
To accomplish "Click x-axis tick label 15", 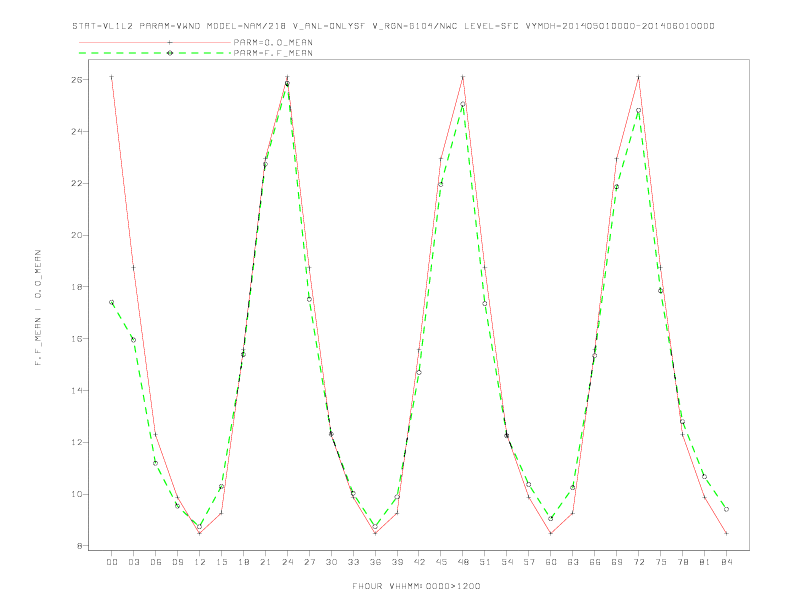I will point(221,562).
